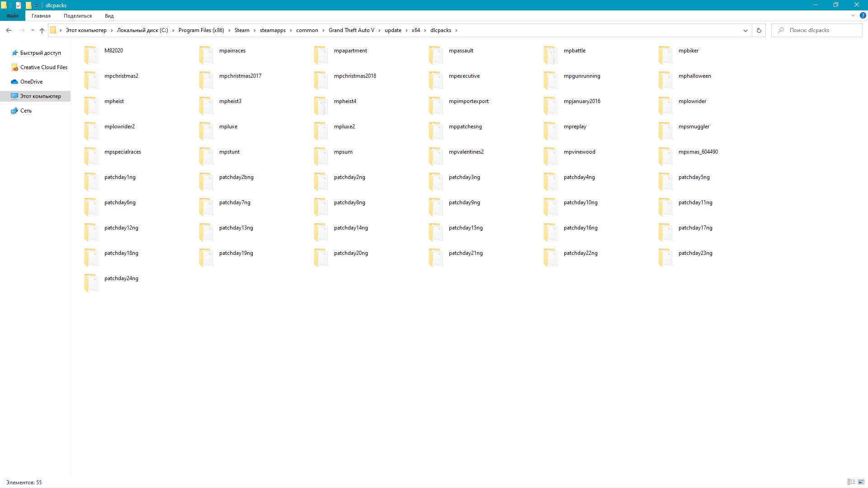Expand chevron after x64 in address path
This screenshot has height=488, width=868.
[x=425, y=30]
